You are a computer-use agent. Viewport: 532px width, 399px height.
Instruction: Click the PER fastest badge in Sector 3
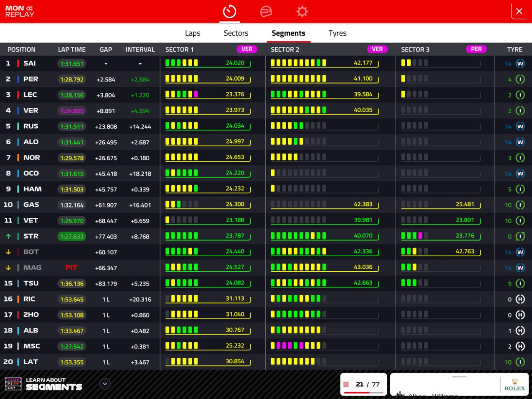pyautogui.click(x=476, y=49)
